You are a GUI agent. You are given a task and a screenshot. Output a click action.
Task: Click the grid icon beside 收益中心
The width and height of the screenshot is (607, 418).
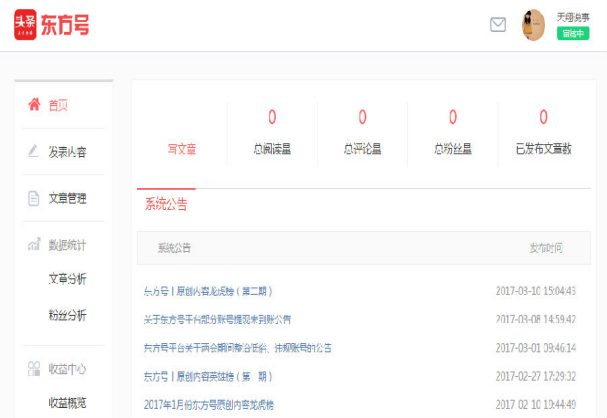[x=34, y=368]
